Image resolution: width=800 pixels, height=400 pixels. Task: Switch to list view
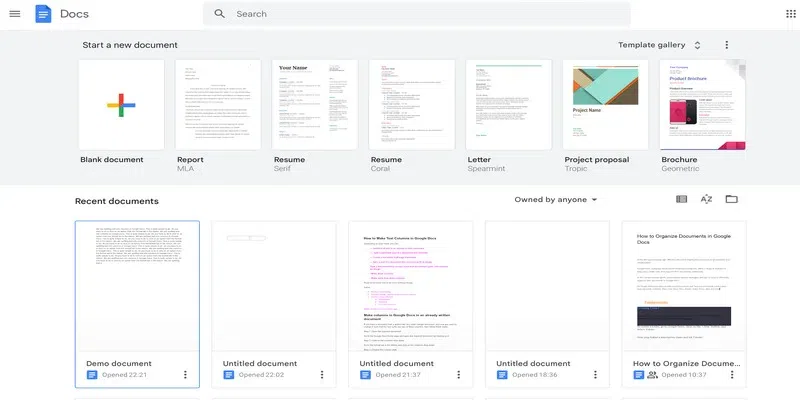(681, 199)
